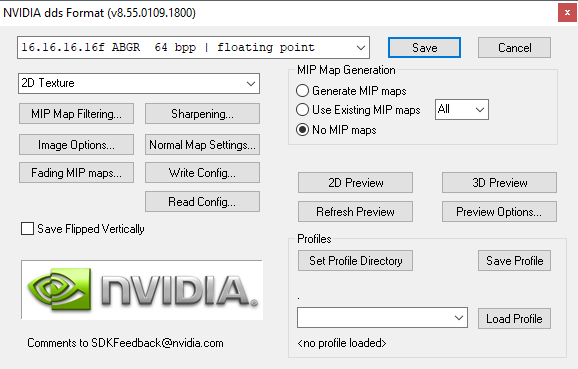Launch the 3D Preview
This screenshot has height=369, width=578.
[499, 182]
